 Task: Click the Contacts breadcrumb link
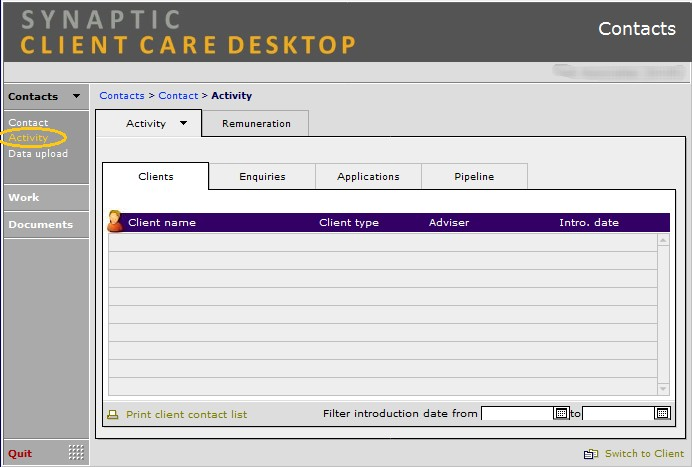[122, 96]
